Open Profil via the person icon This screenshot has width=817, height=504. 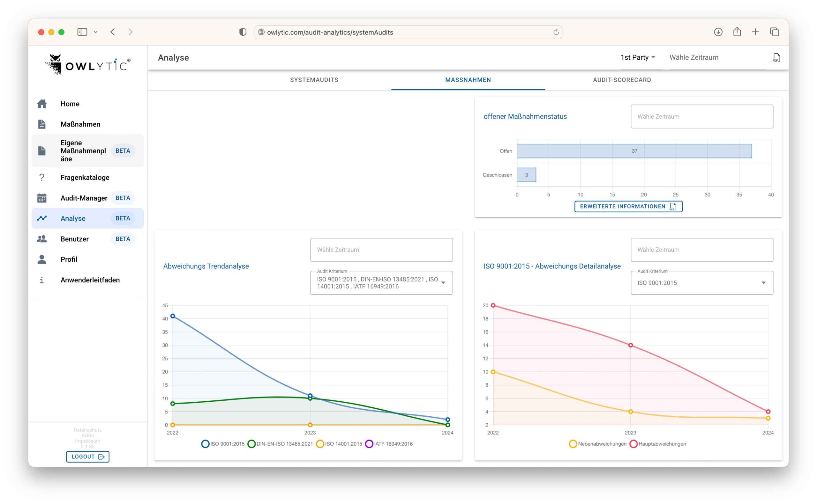(x=42, y=259)
